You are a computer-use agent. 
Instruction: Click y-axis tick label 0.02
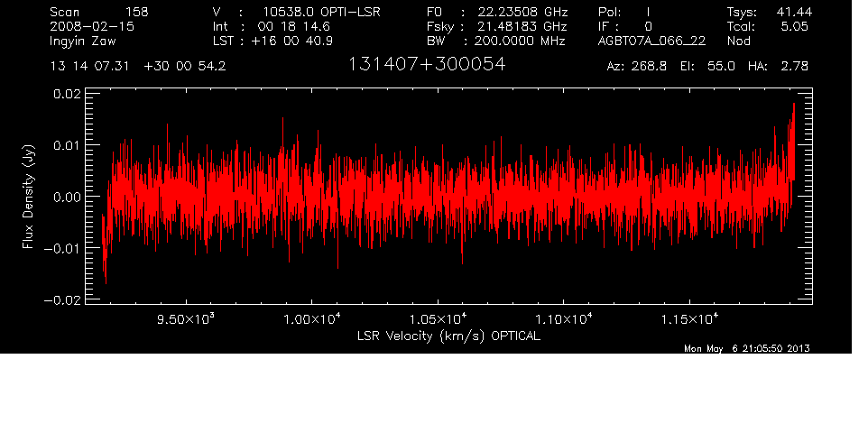pos(67,94)
